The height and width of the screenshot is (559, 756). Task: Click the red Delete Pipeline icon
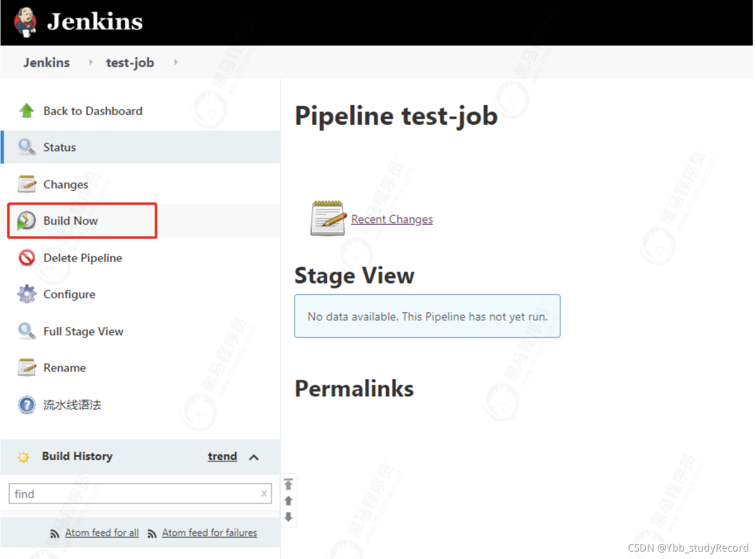pyautogui.click(x=26, y=257)
